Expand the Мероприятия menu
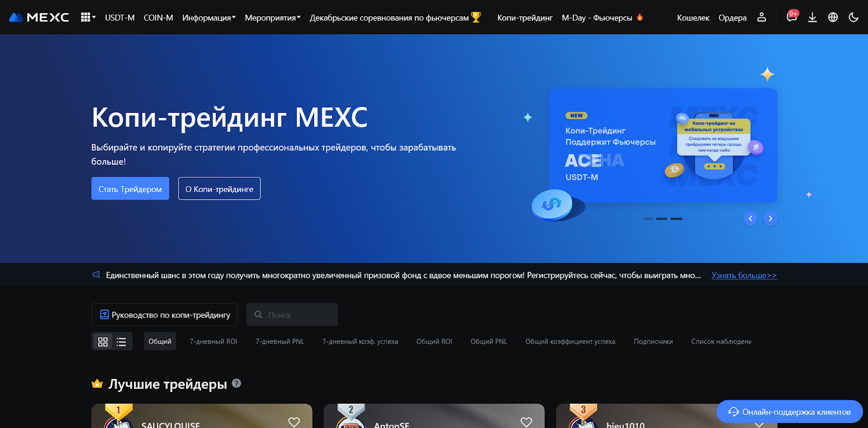The image size is (868, 428). (x=272, y=18)
